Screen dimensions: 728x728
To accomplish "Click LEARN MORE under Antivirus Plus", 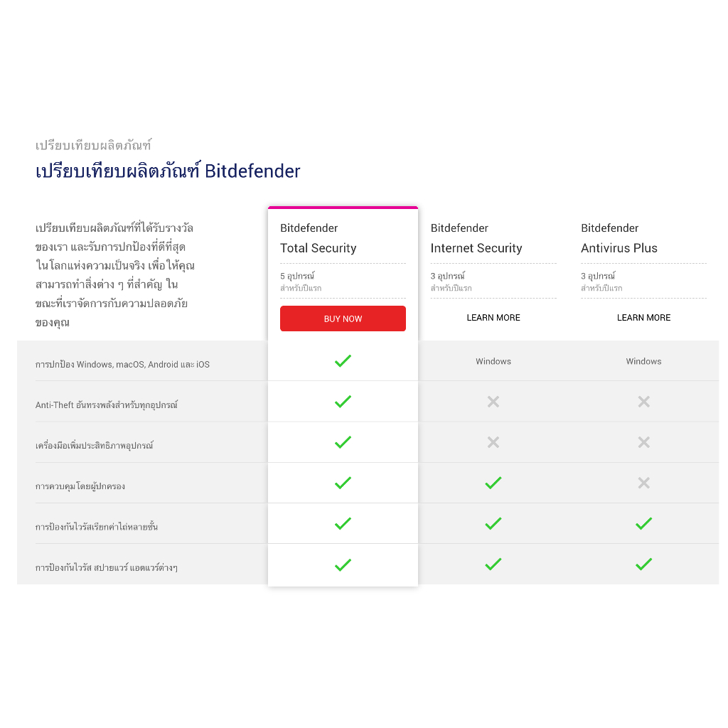I will pos(643,318).
